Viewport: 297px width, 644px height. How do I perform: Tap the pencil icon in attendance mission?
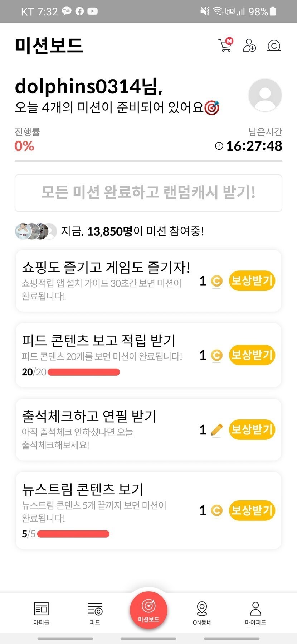pyautogui.click(x=216, y=429)
